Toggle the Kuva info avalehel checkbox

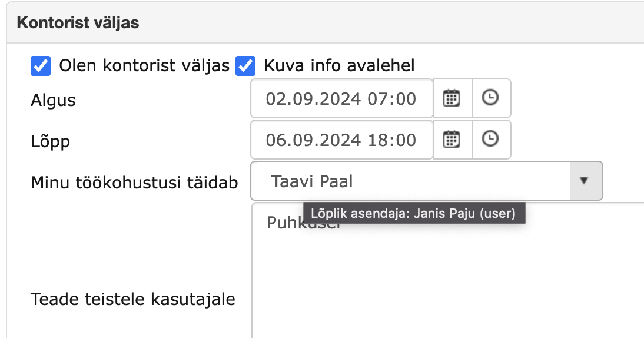(245, 66)
